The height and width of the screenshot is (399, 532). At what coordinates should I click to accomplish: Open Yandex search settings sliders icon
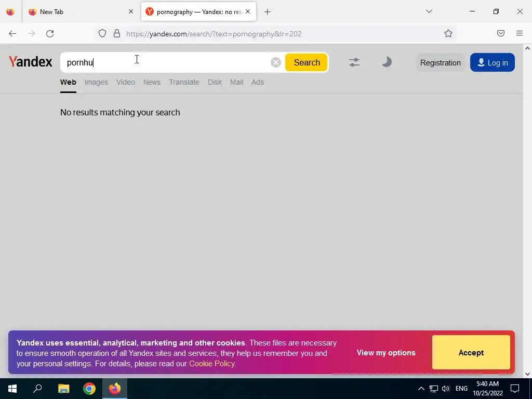(354, 62)
